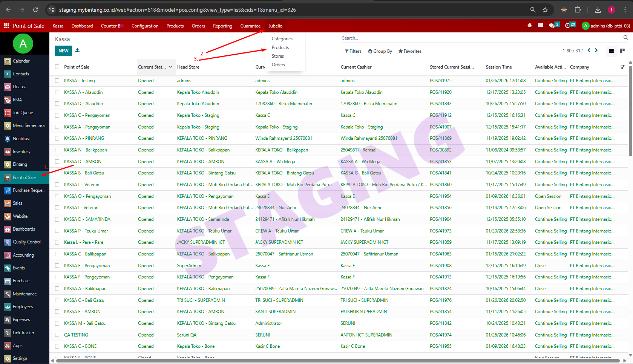Open the conversations chat icon with badge 2
The width and height of the screenshot is (633, 364).
coord(552,26)
